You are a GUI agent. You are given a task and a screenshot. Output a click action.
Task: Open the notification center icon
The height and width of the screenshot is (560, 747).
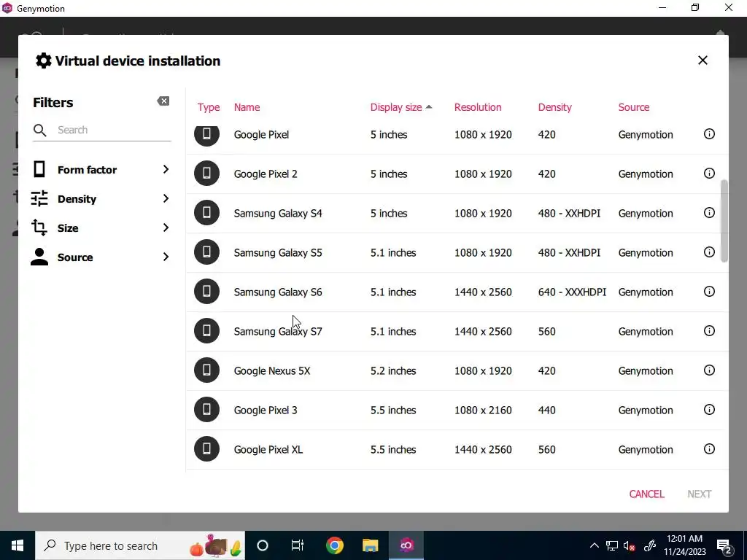click(724, 545)
